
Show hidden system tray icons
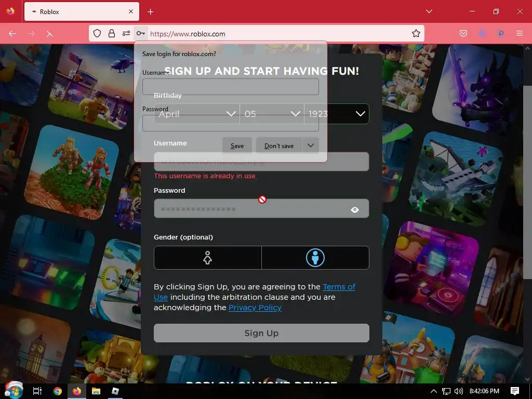tap(434, 391)
